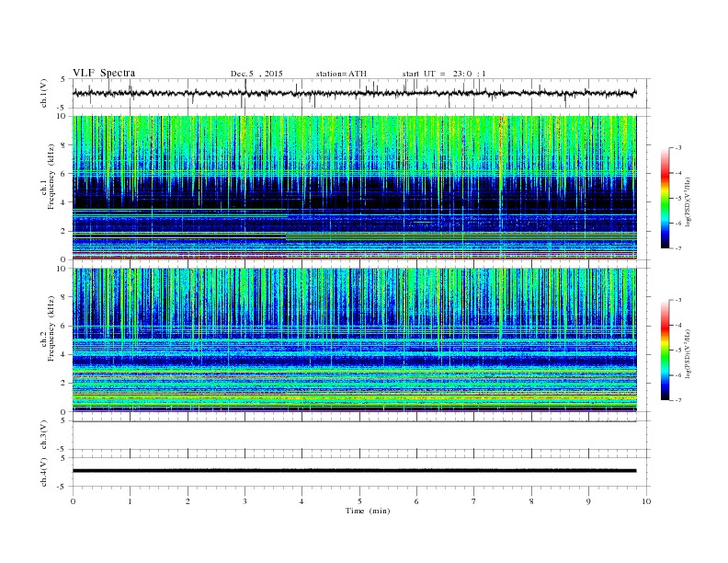
Task: Click inside the ch.2 spectrogram plot
Action: tap(355, 340)
